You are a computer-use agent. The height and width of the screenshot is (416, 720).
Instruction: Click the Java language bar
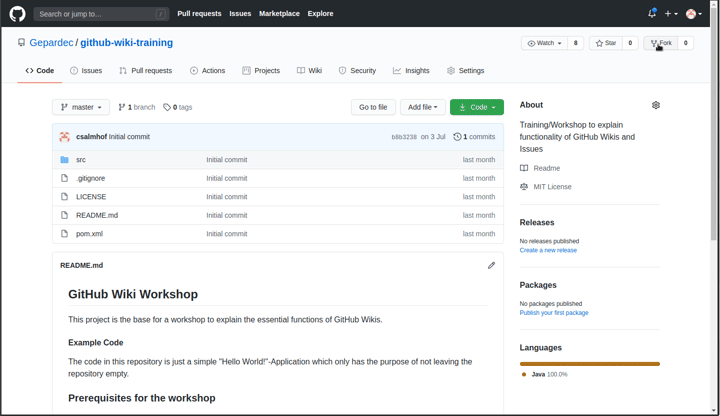pos(590,364)
